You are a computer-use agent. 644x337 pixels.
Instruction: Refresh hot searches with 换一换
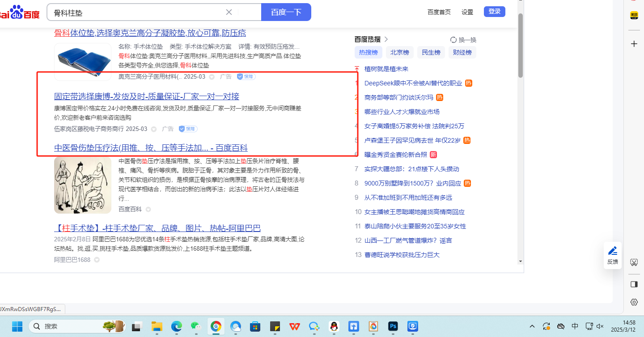tap(463, 39)
